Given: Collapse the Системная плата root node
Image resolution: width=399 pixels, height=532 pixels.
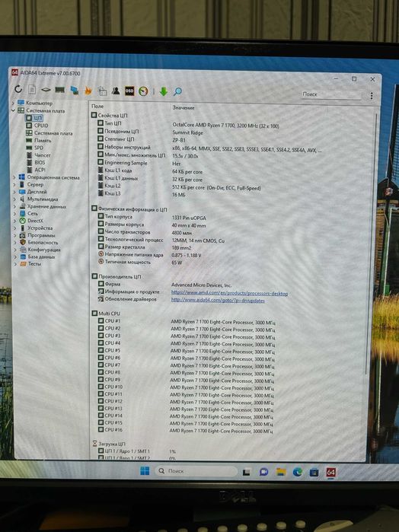Looking at the screenshot, I should click(x=14, y=110).
